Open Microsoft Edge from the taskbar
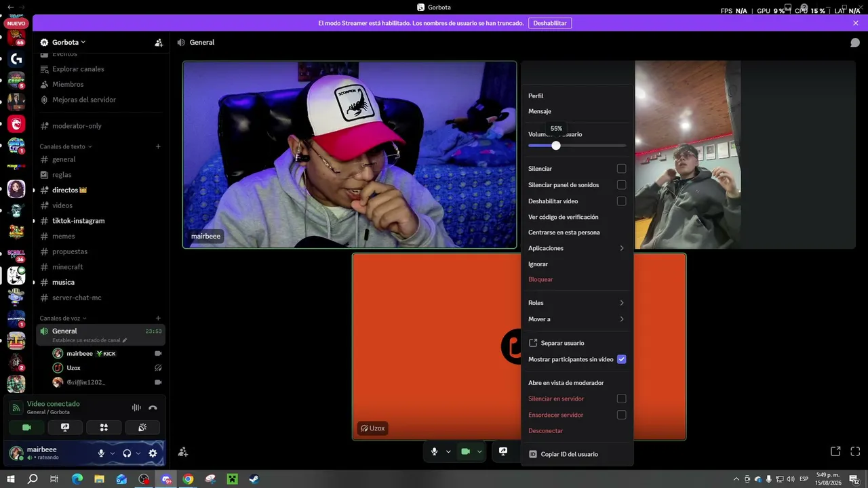 tap(77, 479)
